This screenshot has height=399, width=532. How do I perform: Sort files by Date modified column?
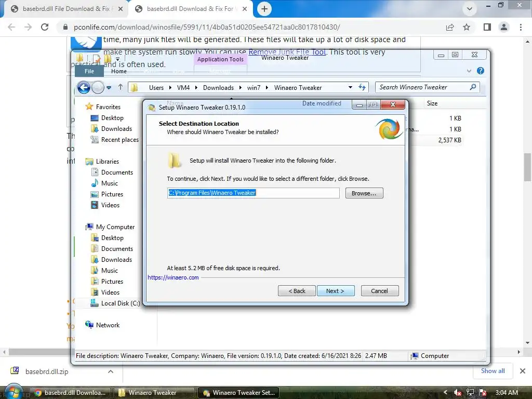point(322,103)
